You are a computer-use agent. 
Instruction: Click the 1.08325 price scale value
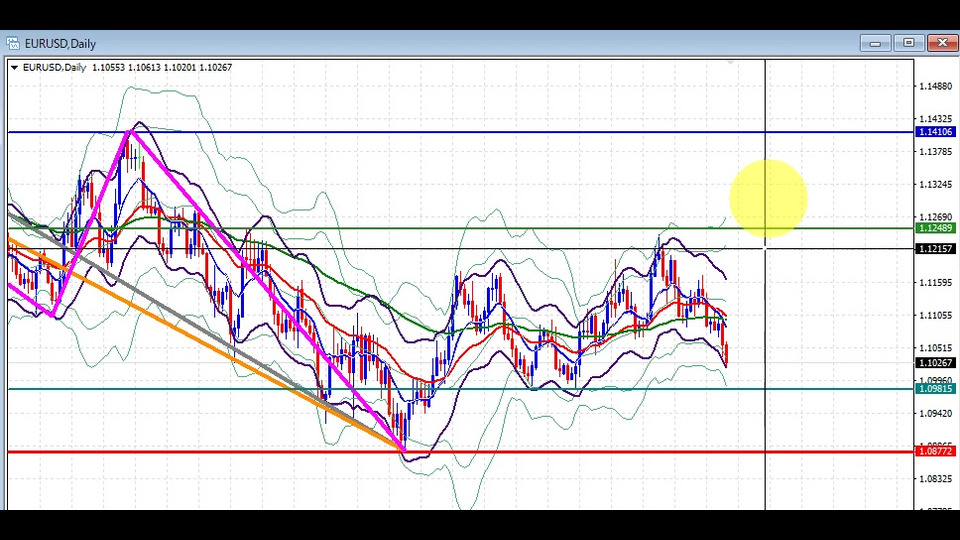click(x=936, y=479)
